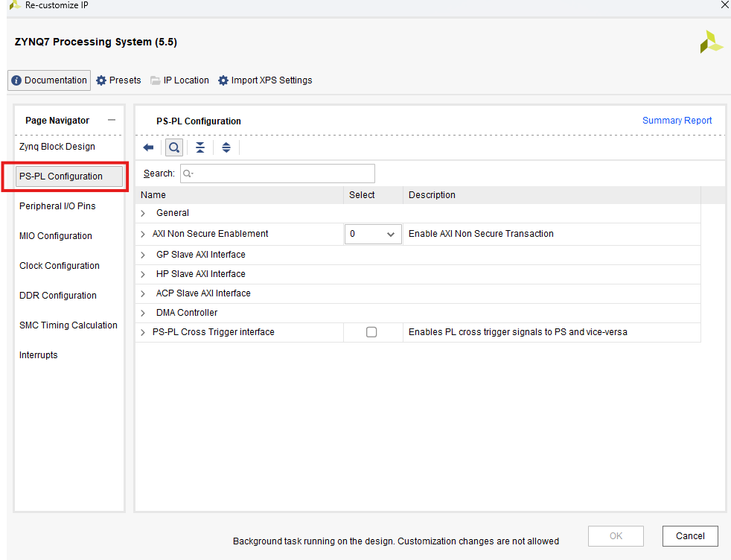Toggle the search magnifier toolbar icon
The width and height of the screenshot is (731, 560).
(174, 147)
